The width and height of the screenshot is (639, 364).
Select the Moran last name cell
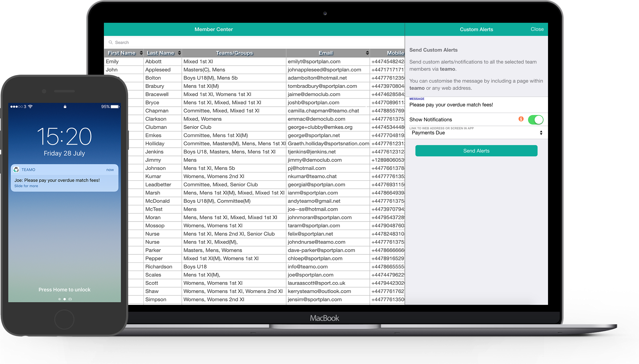pos(163,217)
